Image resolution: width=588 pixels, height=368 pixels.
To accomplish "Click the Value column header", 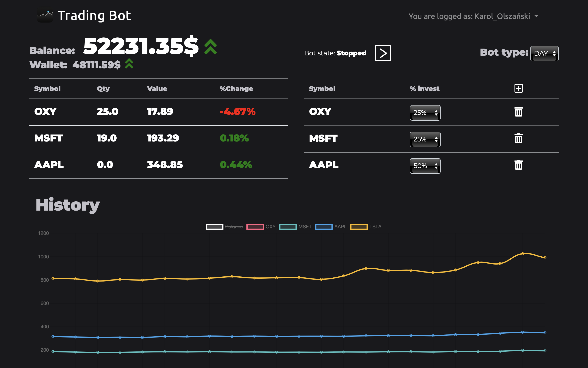I will tap(157, 89).
